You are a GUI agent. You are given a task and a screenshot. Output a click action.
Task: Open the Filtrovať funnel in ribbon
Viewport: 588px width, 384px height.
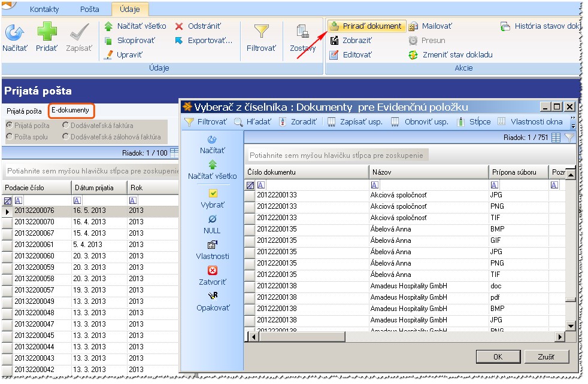[x=262, y=32]
